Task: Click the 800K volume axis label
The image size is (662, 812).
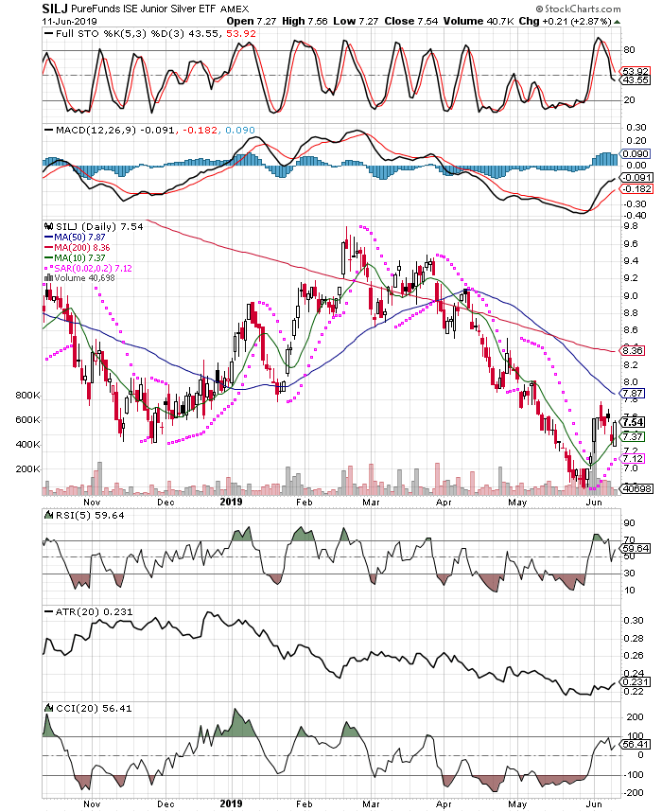Action: tap(28, 396)
